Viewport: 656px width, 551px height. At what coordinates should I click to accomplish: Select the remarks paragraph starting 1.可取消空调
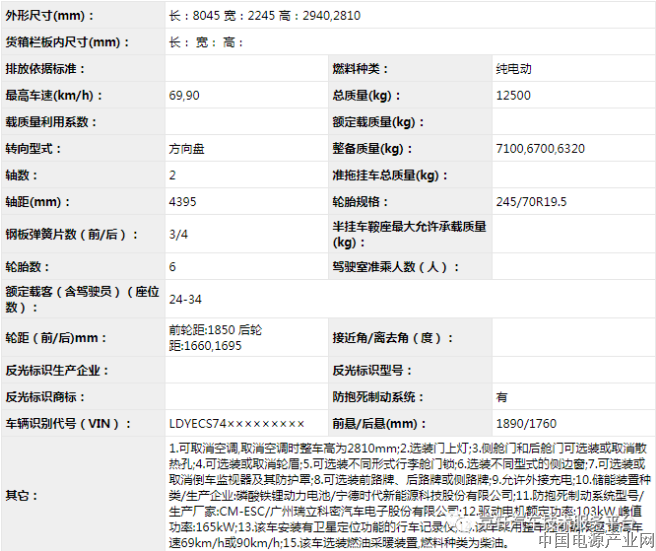pos(410,496)
